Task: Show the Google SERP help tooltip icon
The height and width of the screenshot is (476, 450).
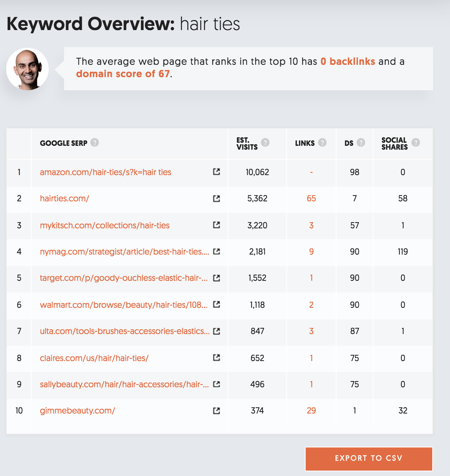Action: [95, 142]
